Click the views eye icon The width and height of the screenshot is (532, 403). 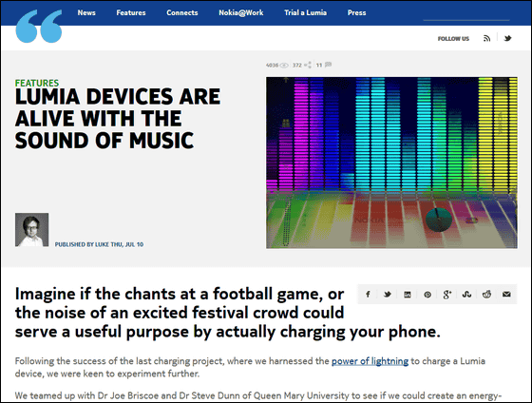(284, 66)
